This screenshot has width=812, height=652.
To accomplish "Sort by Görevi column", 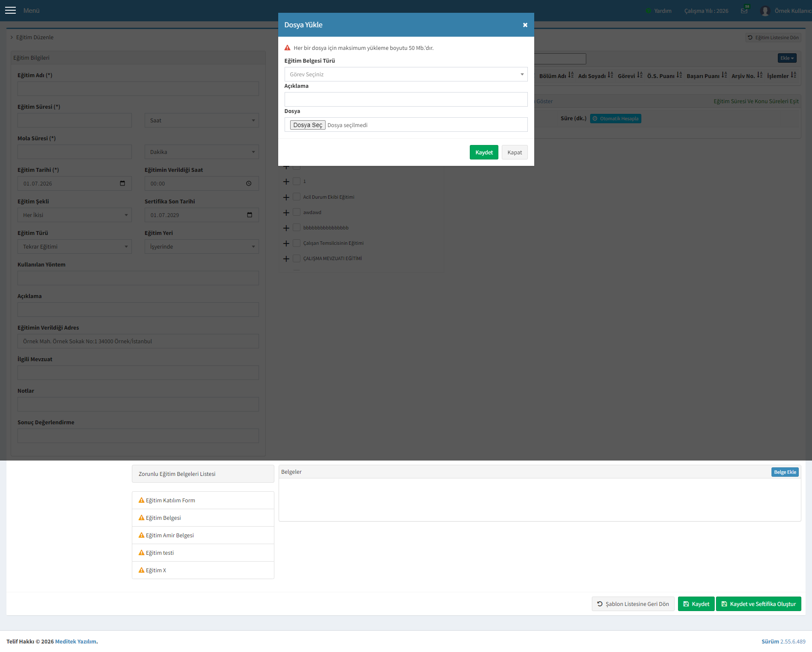I will point(640,75).
